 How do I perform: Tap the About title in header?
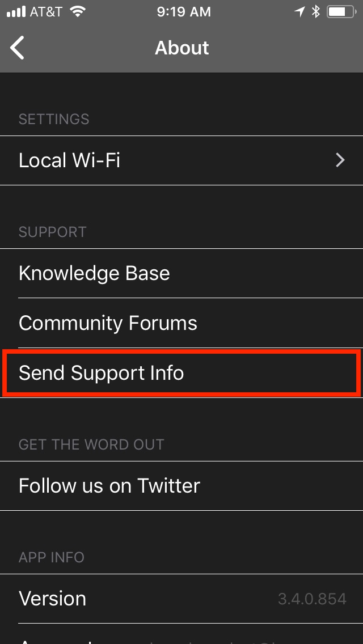coord(181,48)
